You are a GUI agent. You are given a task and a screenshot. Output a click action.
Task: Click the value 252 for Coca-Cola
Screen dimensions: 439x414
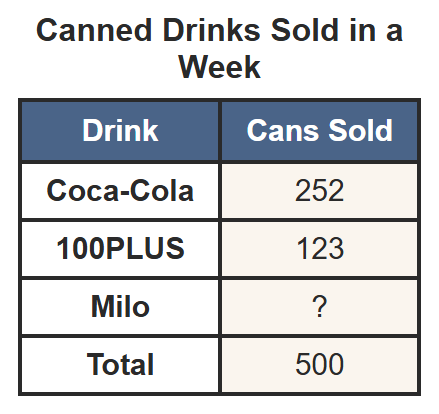click(319, 191)
